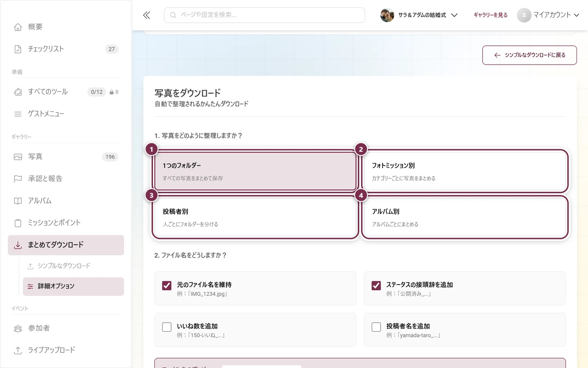Viewport: 588px width, 368px height.
Task: Focus the ページや設定を検索 search field
Action: point(265,15)
